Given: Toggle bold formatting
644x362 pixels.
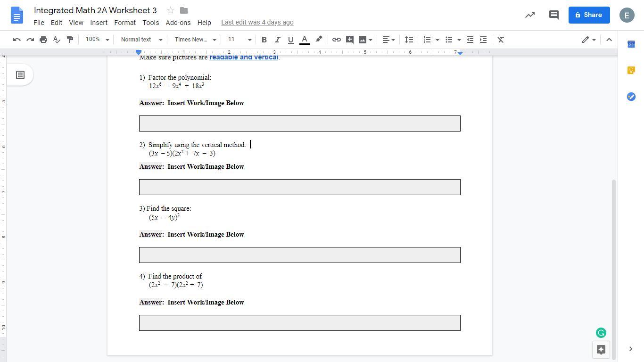Looking at the screenshot, I should tap(264, 40).
